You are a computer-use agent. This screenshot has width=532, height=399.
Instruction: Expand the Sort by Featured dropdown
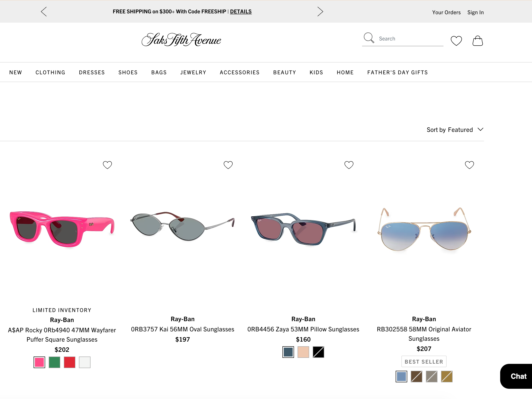click(455, 130)
